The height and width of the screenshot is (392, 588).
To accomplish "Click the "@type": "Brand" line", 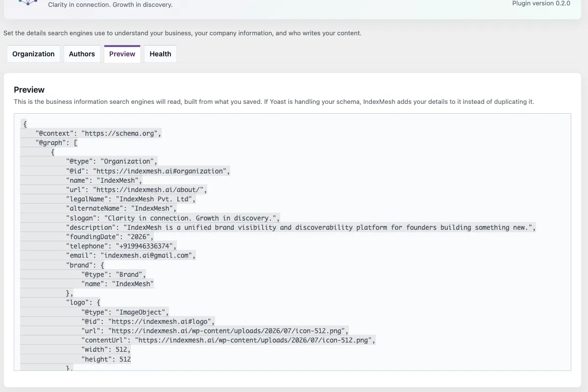I will [114, 274].
